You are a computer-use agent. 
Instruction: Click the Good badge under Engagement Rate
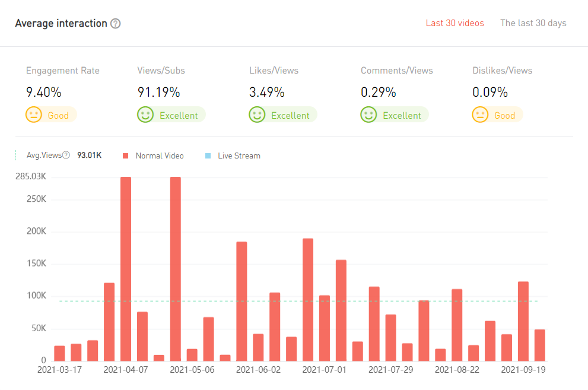[58, 116]
